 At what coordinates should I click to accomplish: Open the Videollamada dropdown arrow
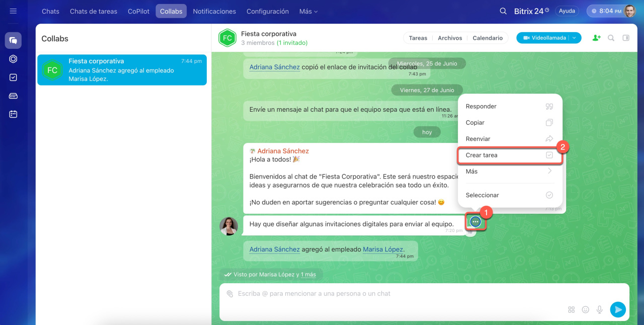pyautogui.click(x=574, y=38)
